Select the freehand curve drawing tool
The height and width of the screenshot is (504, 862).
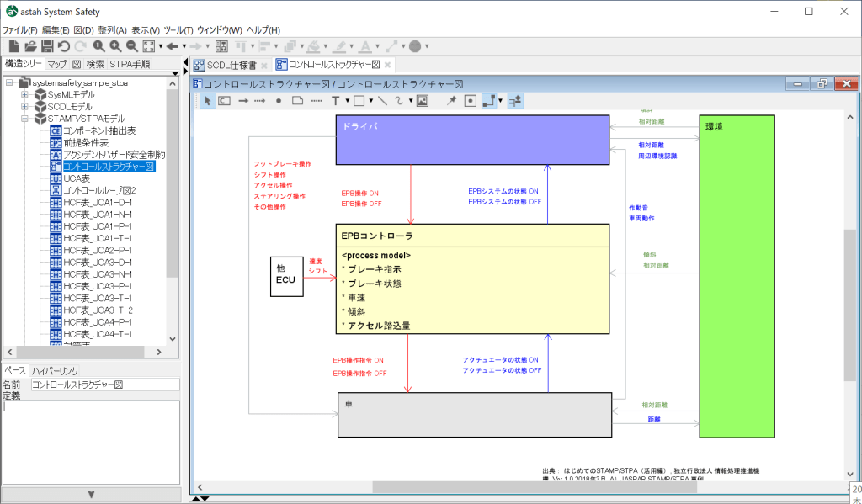click(401, 100)
